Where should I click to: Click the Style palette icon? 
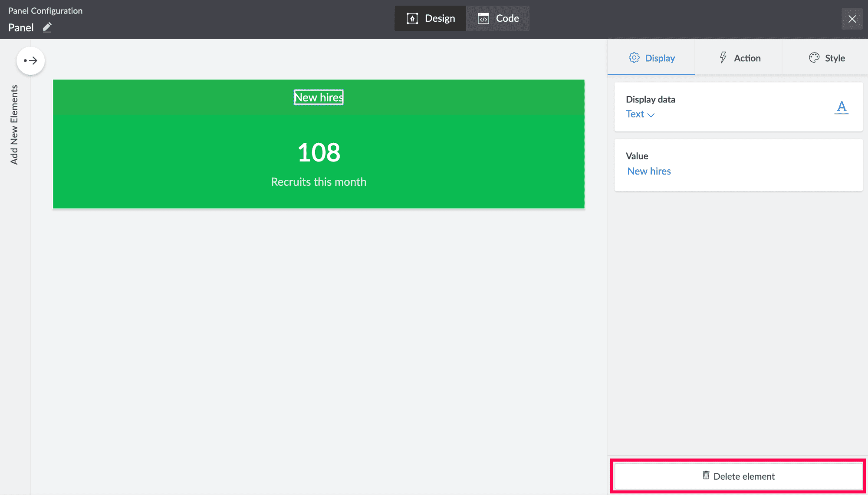click(814, 58)
